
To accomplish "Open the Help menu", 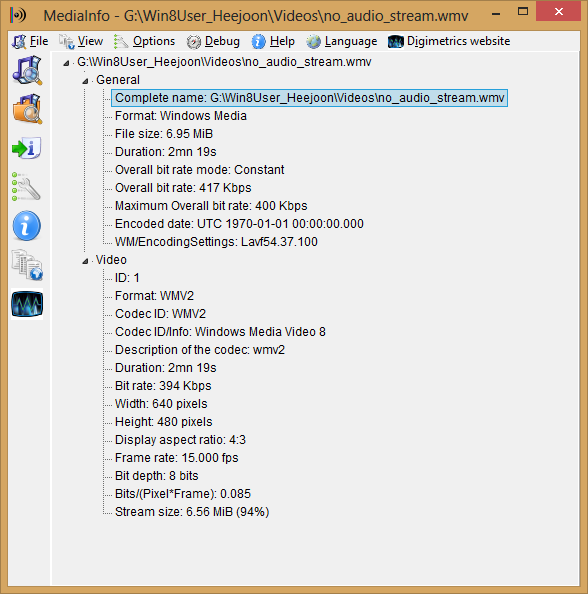I will pos(282,41).
